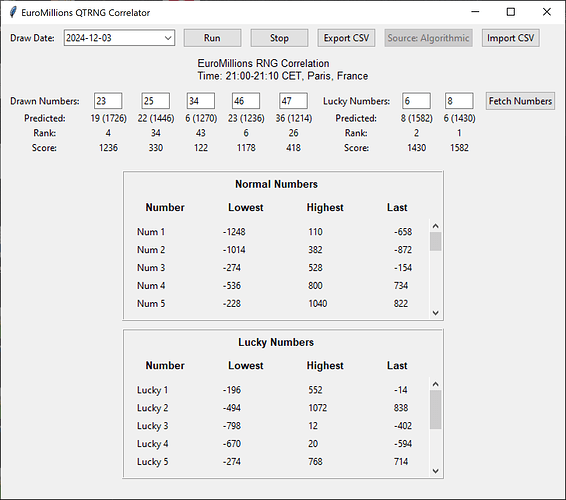This screenshot has width=566, height=500.
Task: Click lucky predicted value 6 (1430)
Action: pyautogui.click(x=459, y=118)
